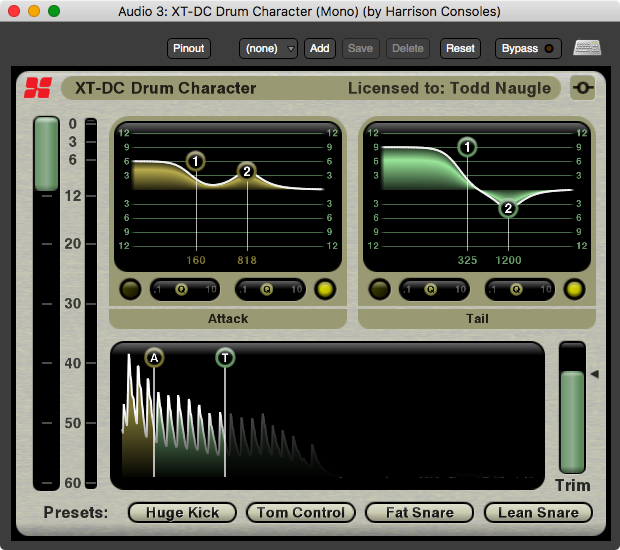Image resolution: width=620 pixels, height=550 pixels.
Task: Click the 818 frequency value
Action: (247, 260)
